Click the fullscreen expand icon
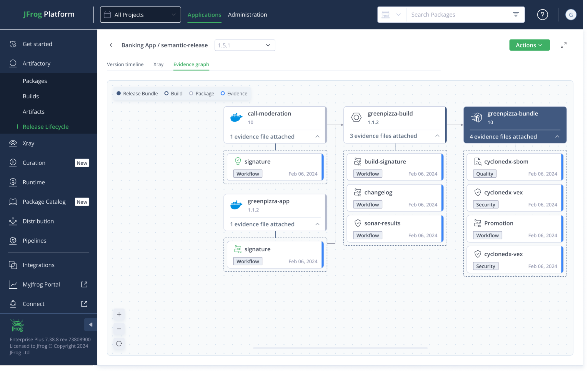Screen dimensions: 588x372 pos(563,45)
